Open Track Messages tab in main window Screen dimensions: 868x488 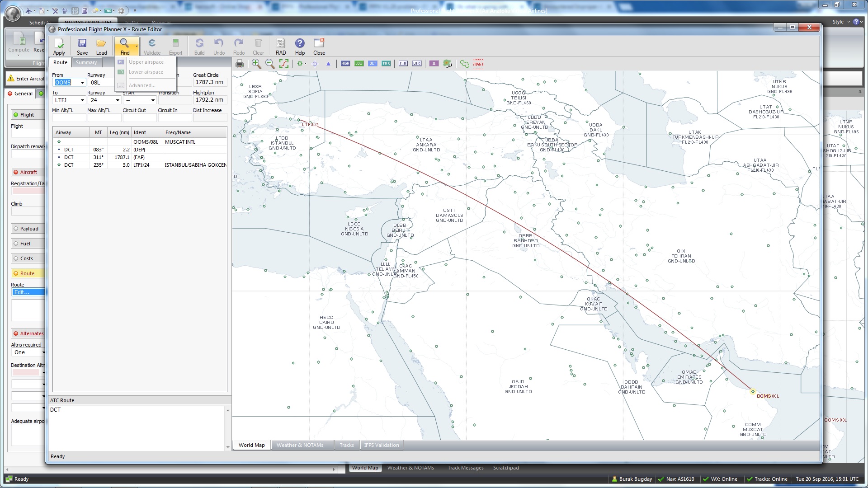click(x=465, y=468)
